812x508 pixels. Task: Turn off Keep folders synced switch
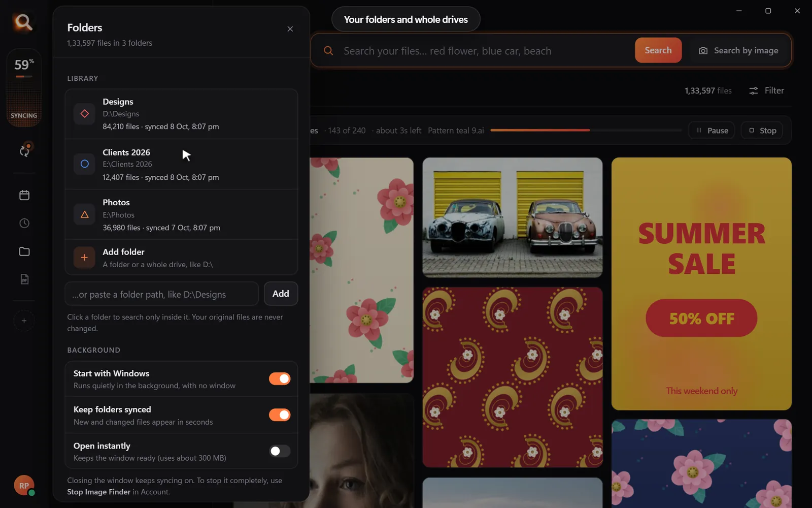pos(280,415)
